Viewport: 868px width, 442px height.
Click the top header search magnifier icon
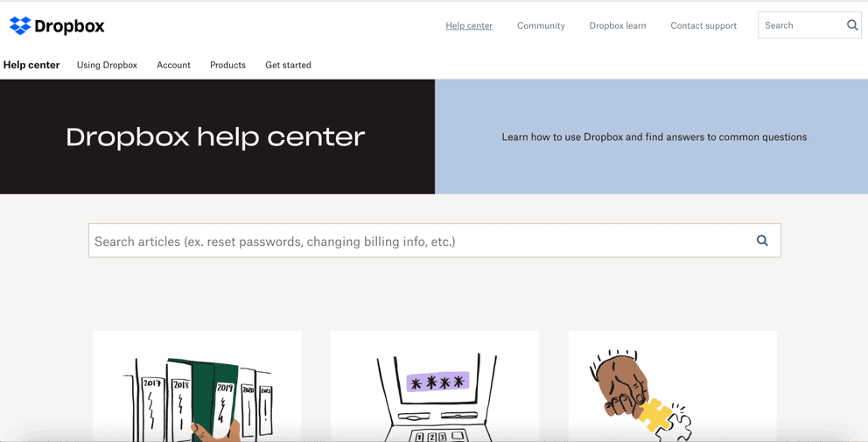click(x=852, y=25)
